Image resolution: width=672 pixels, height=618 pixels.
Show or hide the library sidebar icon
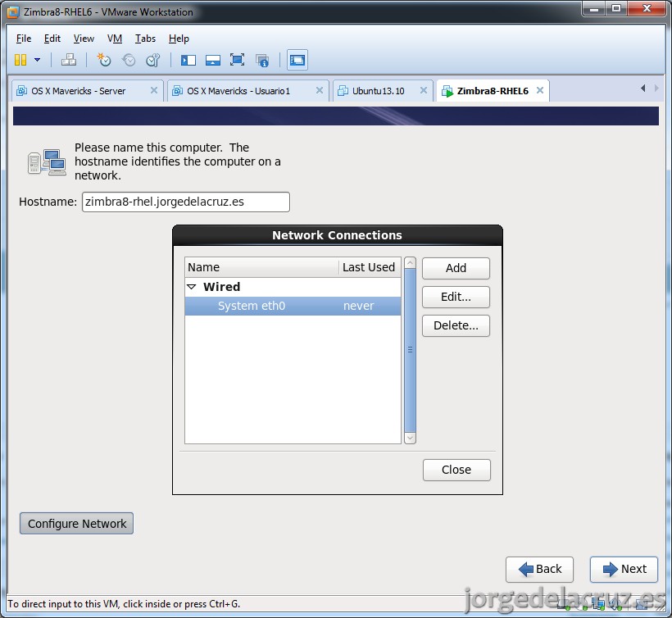[188, 60]
